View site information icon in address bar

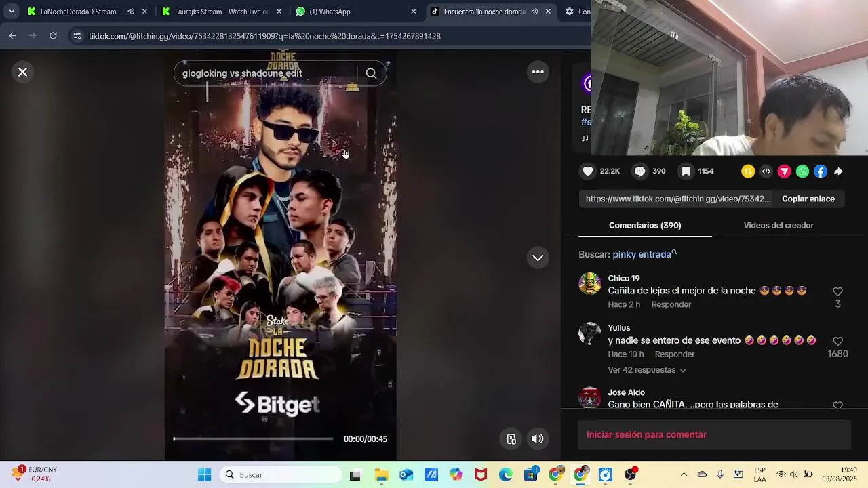77,36
